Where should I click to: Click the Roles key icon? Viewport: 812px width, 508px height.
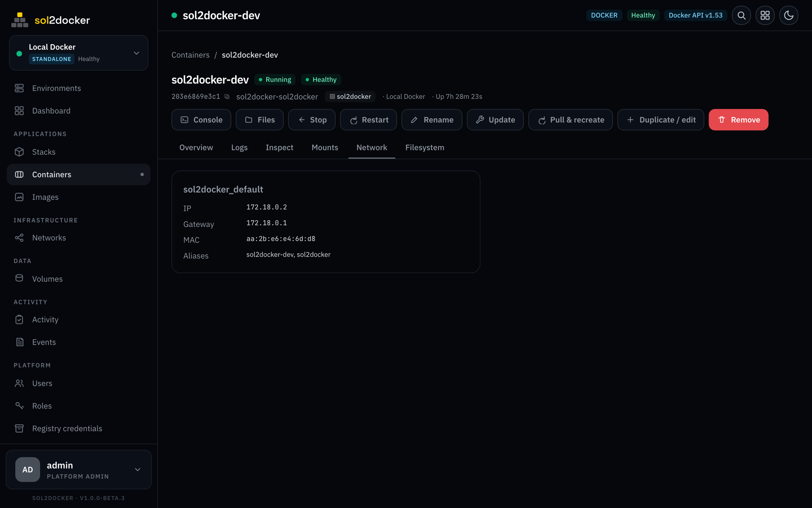pyautogui.click(x=19, y=406)
